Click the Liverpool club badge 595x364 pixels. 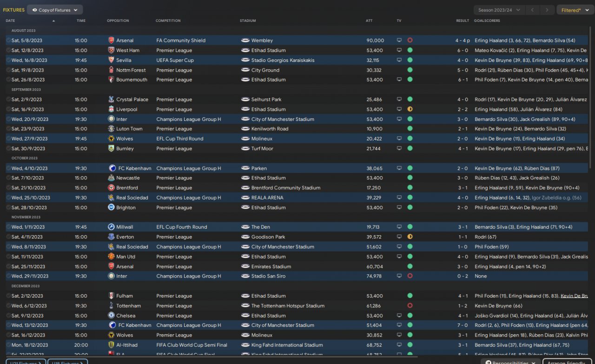[111, 109]
